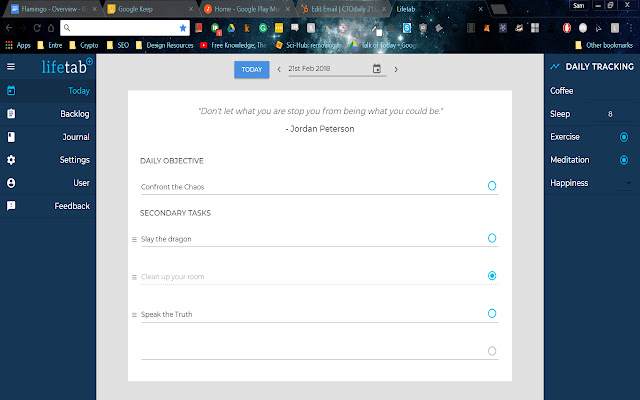Open the green Grammarly extension icon
This screenshot has height=400, width=640.
tap(263, 28)
